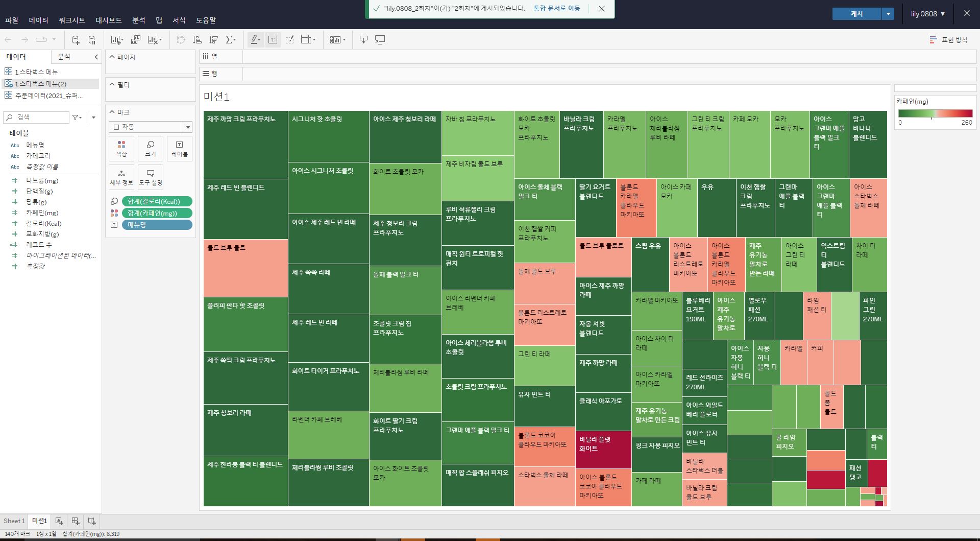Click new worksheet icon beside sheet tabs

[x=59, y=521]
